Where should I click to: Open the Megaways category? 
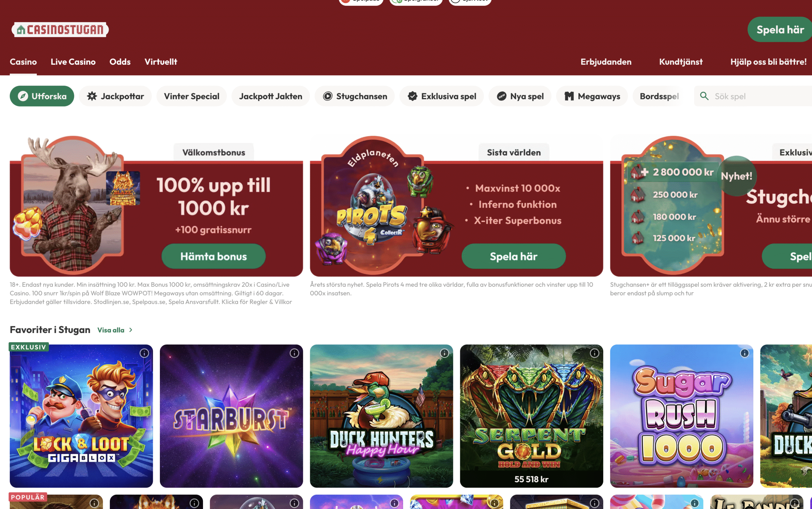(x=592, y=96)
